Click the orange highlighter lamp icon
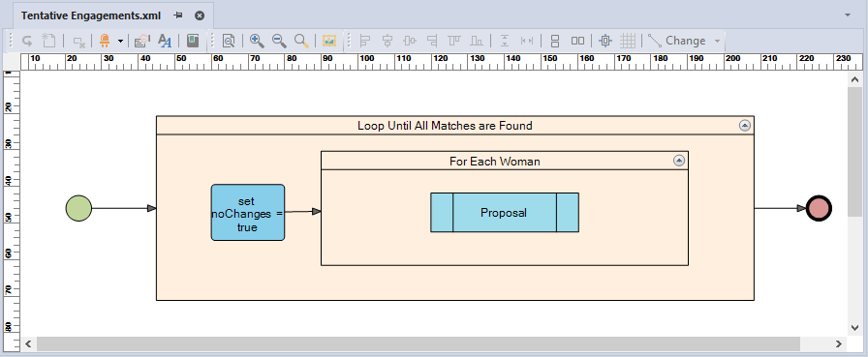This screenshot has height=357, width=868. coord(105,41)
